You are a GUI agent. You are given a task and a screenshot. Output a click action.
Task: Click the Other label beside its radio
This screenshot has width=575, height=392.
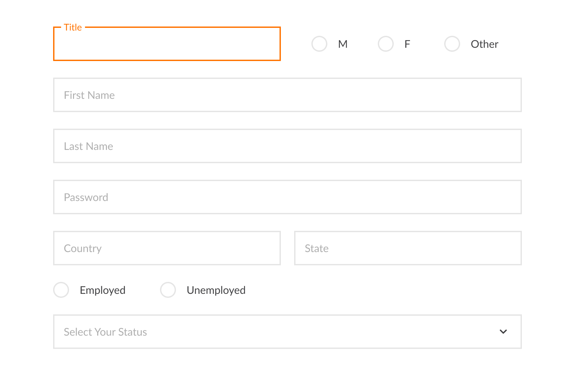tap(484, 43)
